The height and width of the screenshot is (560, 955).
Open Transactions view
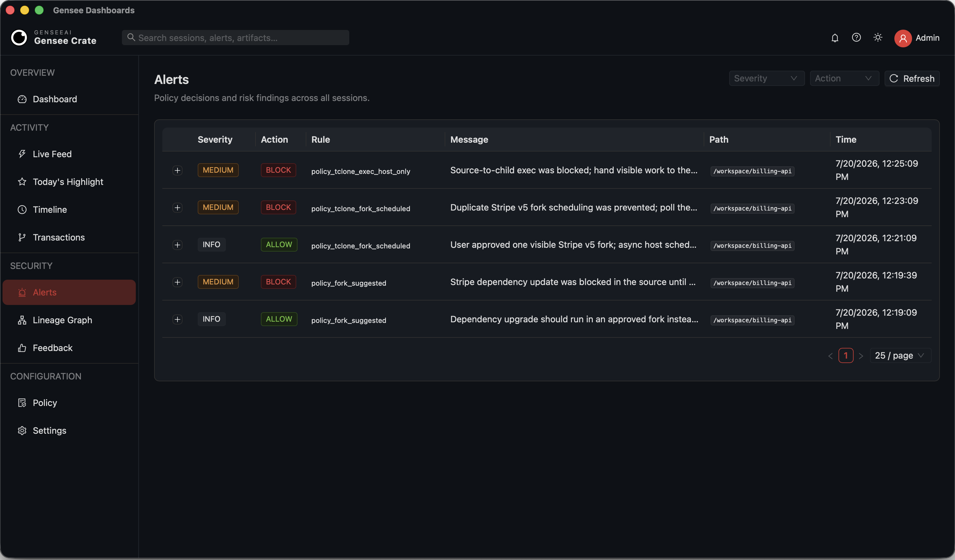point(69,237)
